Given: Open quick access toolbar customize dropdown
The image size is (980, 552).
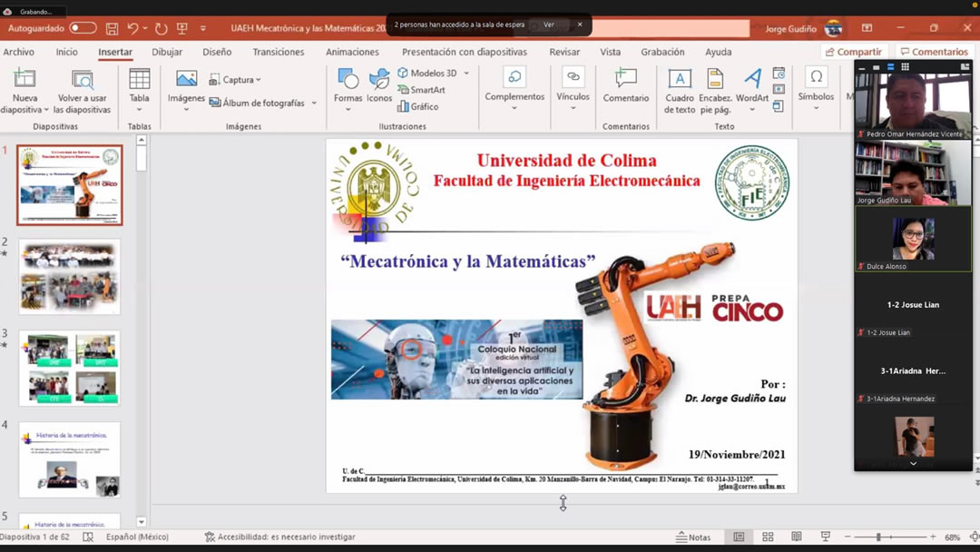Looking at the screenshot, I should click(203, 29).
